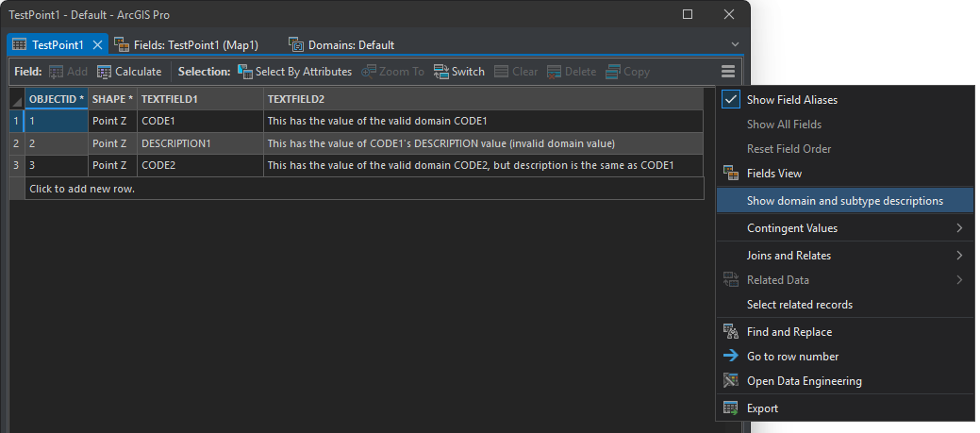Click the TEXTFIELD2 column header
Image resolution: width=980 pixels, height=433 pixels.
tap(483, 99)
